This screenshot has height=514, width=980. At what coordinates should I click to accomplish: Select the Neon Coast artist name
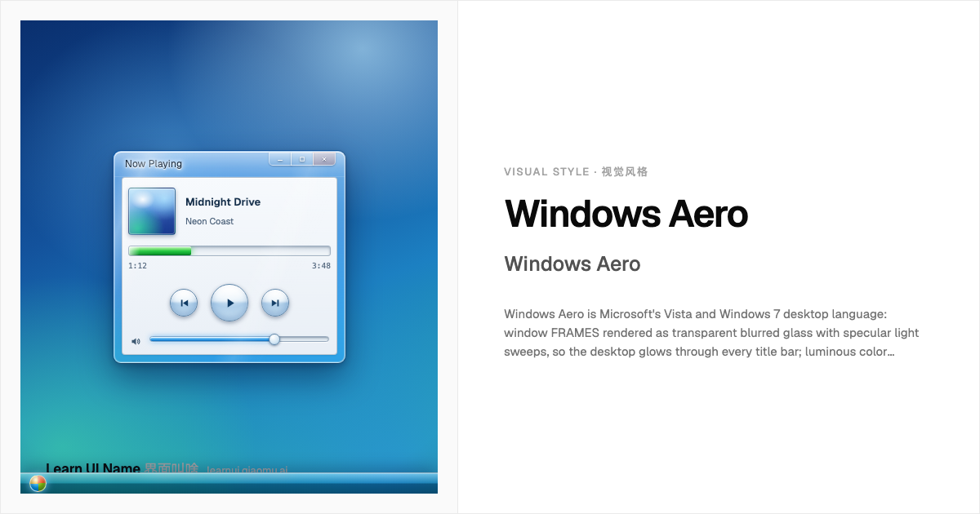click(209, 221)
